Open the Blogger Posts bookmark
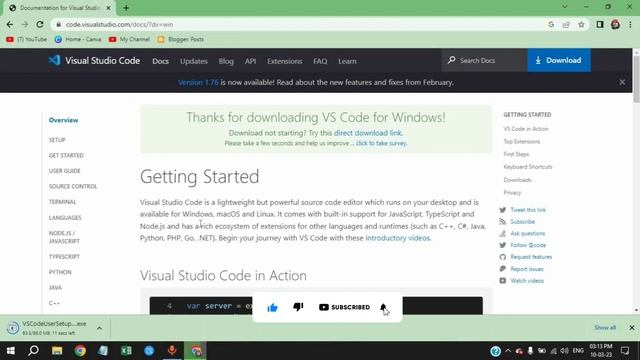 point(180,39)
